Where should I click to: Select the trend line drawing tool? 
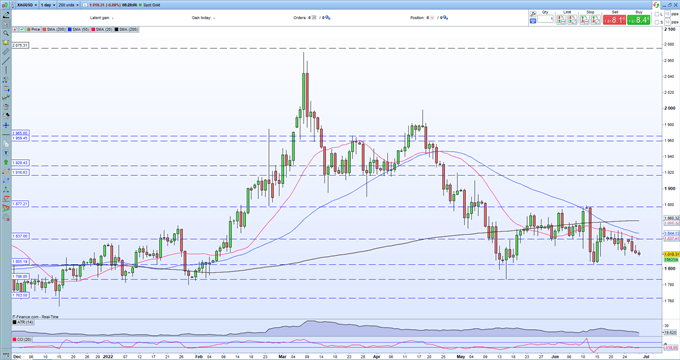coord(6,61)
